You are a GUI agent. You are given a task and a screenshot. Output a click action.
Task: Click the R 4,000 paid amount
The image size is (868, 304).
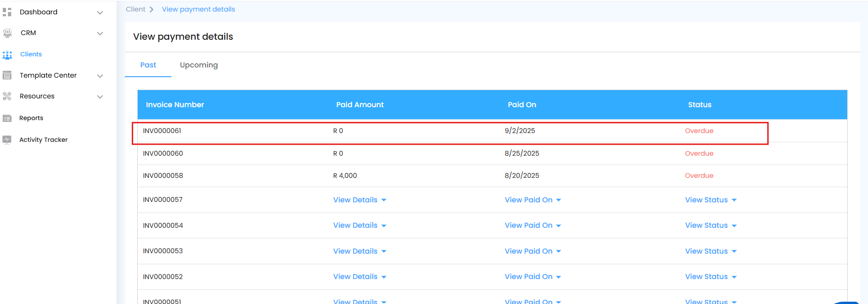pyautogui.click(x=345, y=176)
